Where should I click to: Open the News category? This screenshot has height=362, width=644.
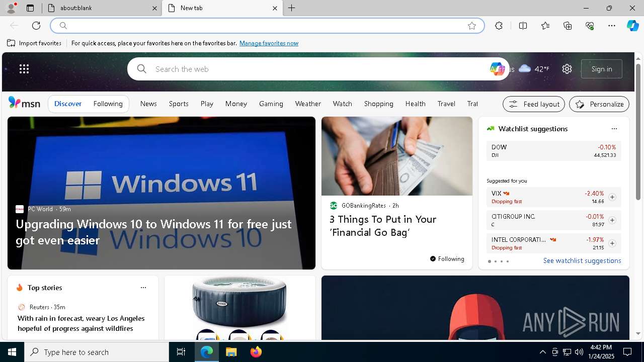(x=148, y=104)
